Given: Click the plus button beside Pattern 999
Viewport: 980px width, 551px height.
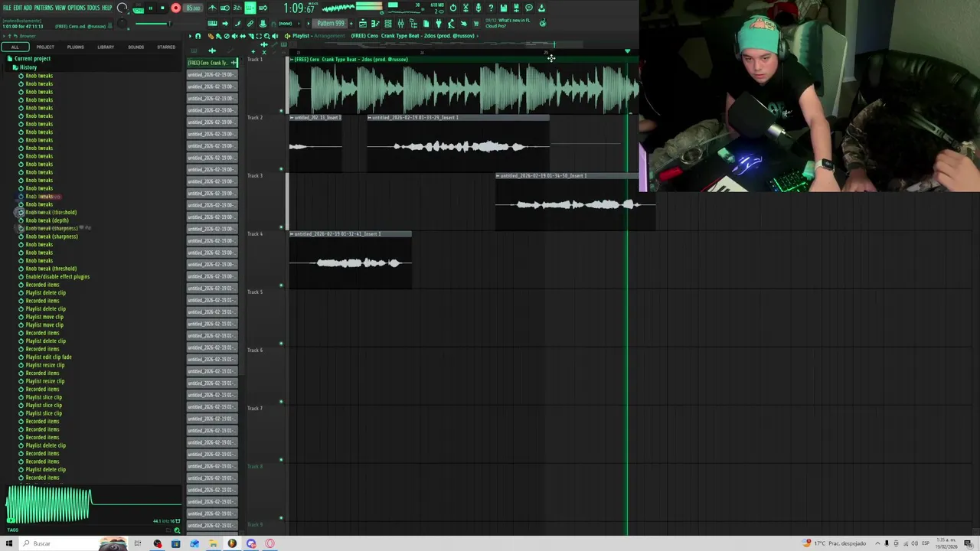Looking at the screenshot, I should coord(351,24).
